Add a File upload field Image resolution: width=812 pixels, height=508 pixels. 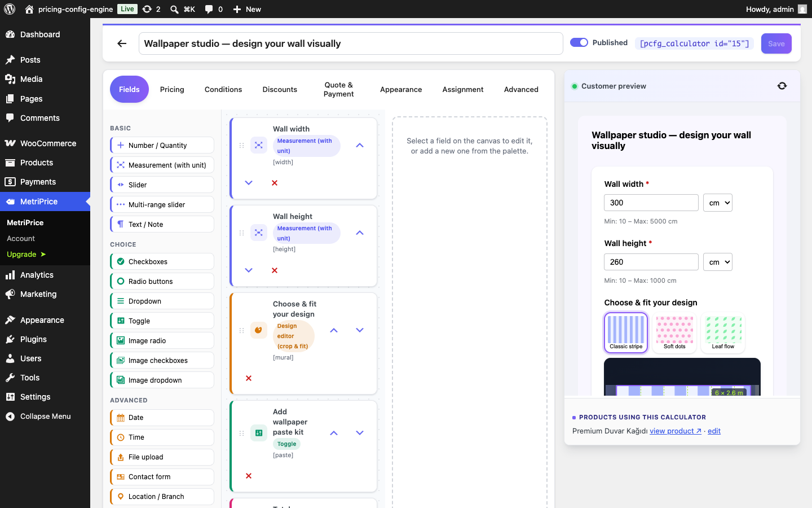(162, 457)
